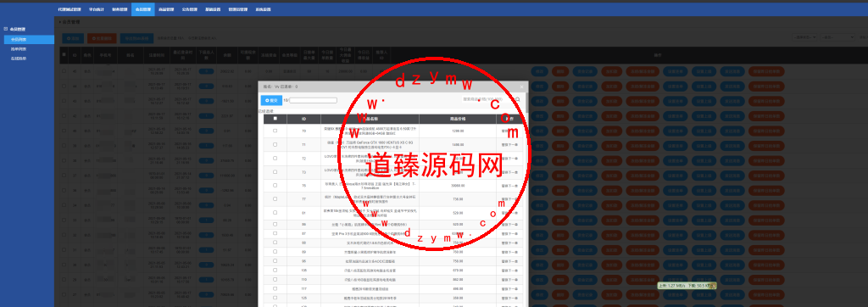Viewport: 868px width, 307px height.
Task: Open the 商品管理 top navigation tab
Action: click(166, 9)
